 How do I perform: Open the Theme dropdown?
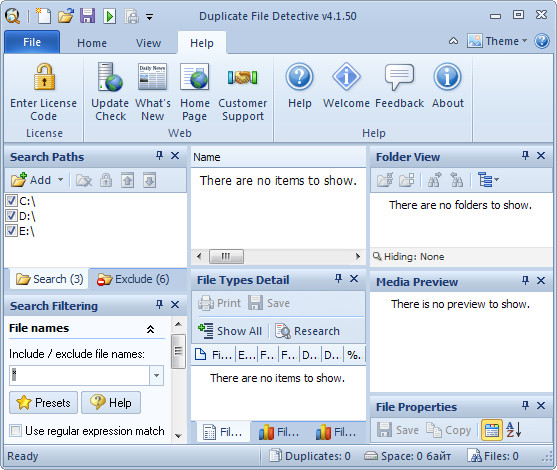click(497, 41)
